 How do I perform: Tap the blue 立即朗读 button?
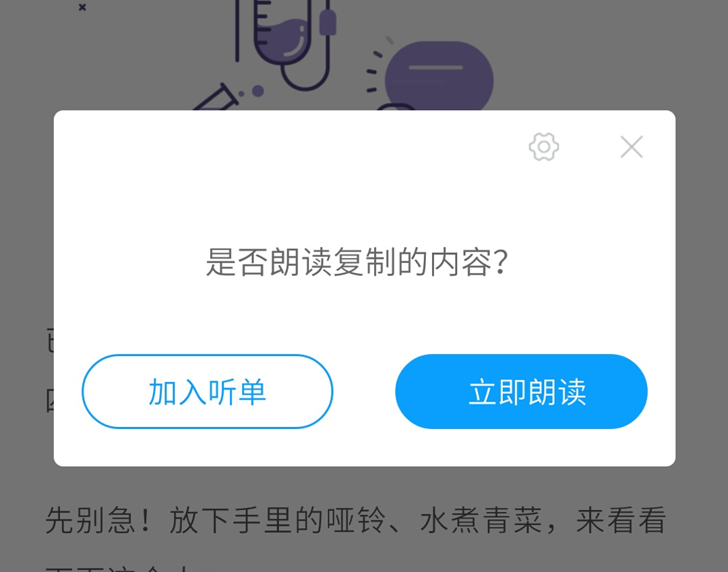pyautogui.click(x=521, y=391)
